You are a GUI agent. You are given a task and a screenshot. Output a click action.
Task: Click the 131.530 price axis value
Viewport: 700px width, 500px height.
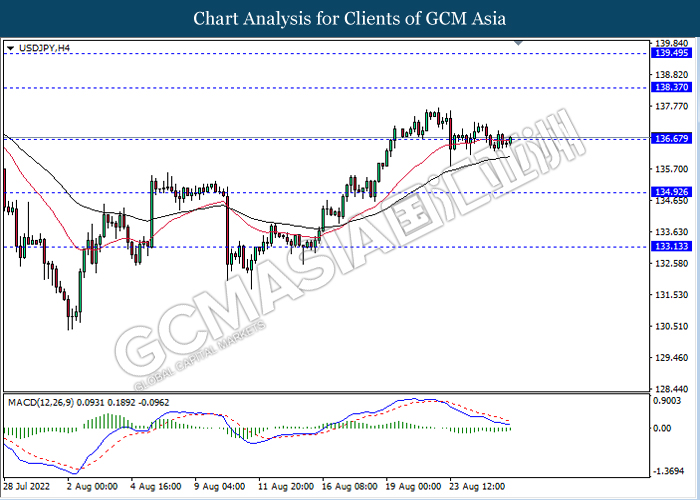tap(671, 295)
